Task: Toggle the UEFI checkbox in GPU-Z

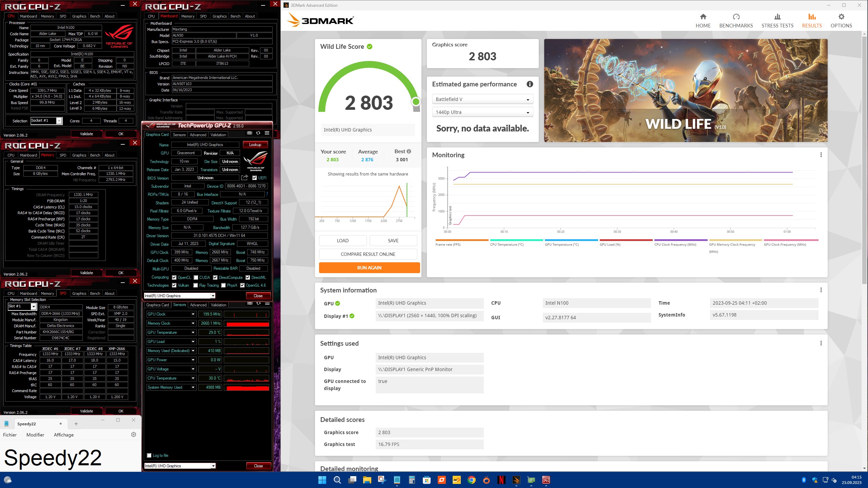Action: (x=254, y=178)
